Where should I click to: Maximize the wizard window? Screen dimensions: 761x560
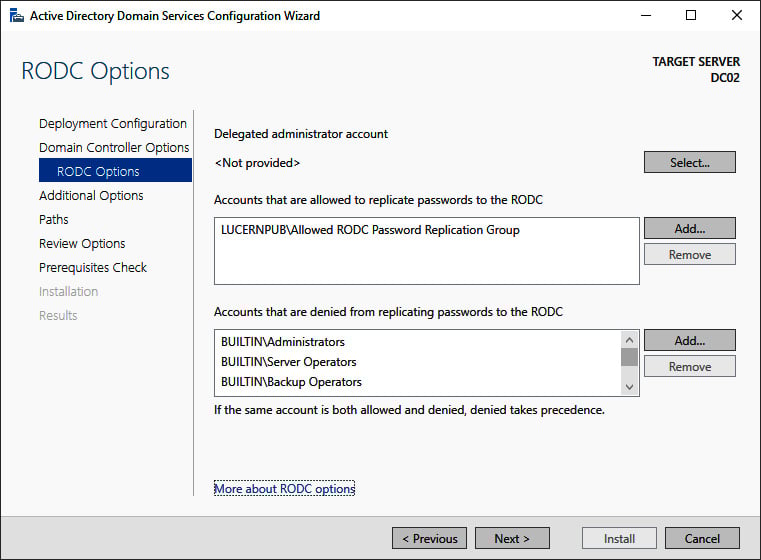[691, 16]
